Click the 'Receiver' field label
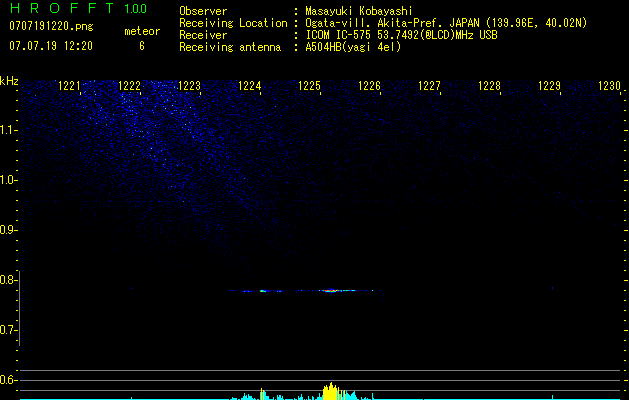 coord(203,35)
